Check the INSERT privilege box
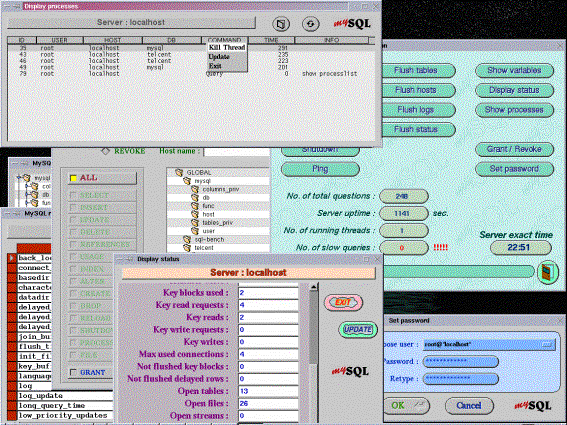Image resolution: width=567 pixels, height=425 pixels. pyautogui.click(x=73, y=208)
